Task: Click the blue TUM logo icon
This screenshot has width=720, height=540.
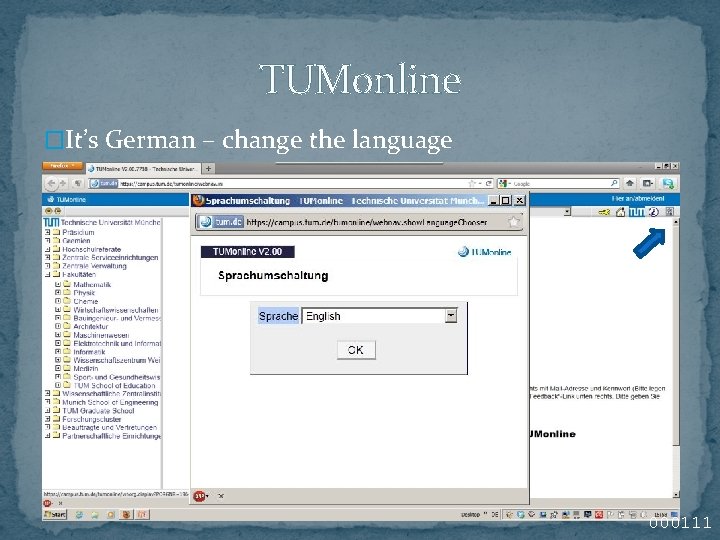Action: 636,212
